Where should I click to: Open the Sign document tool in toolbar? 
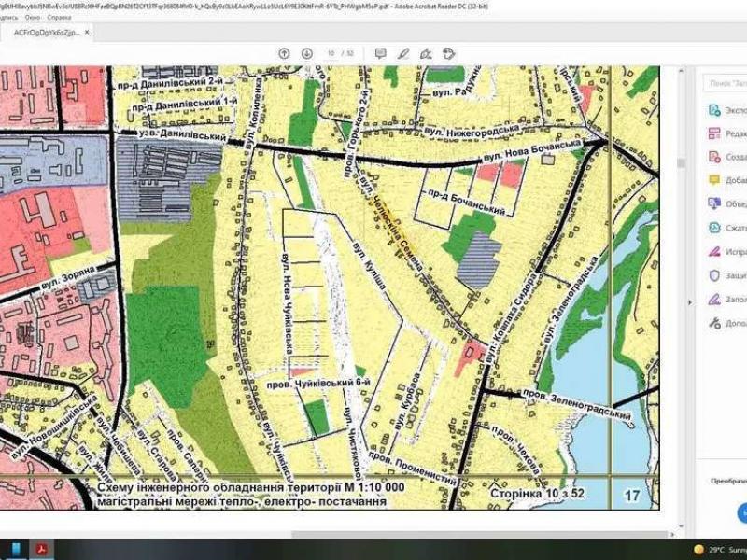pos(426,53)
